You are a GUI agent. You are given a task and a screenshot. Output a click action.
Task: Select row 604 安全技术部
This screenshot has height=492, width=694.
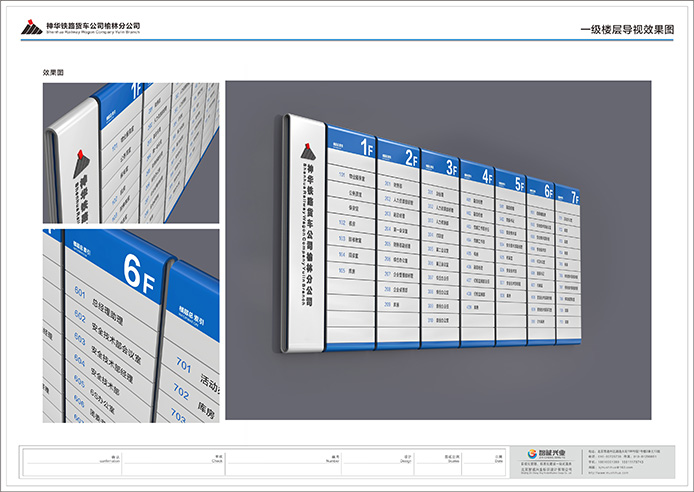[x=96, y=374]
